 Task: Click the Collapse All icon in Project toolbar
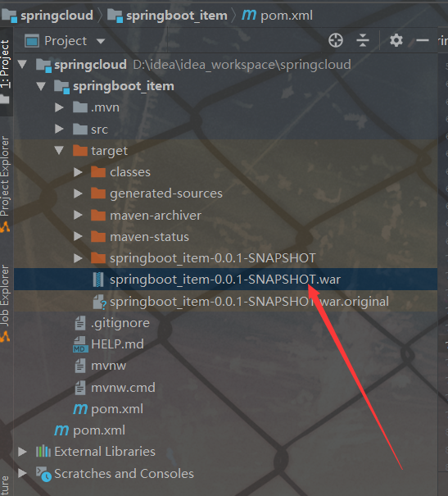pyautogui.click(x=362, y=40)
